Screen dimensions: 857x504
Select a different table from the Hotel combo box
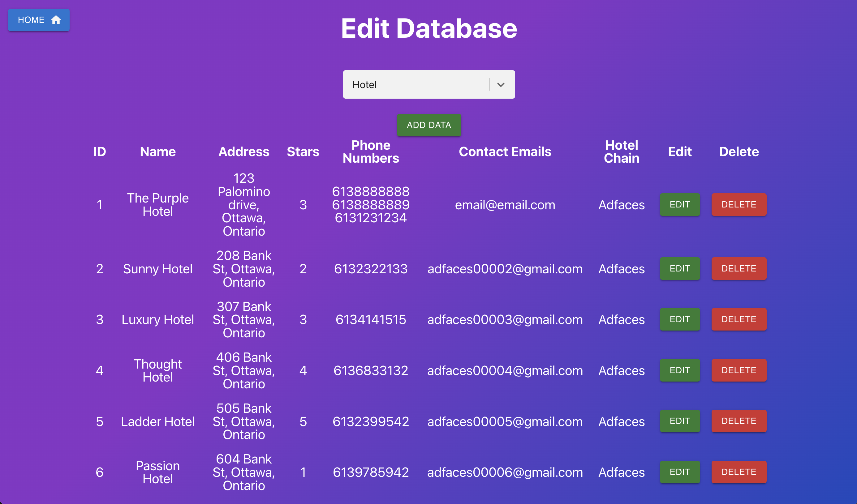(x=428, y=84)
